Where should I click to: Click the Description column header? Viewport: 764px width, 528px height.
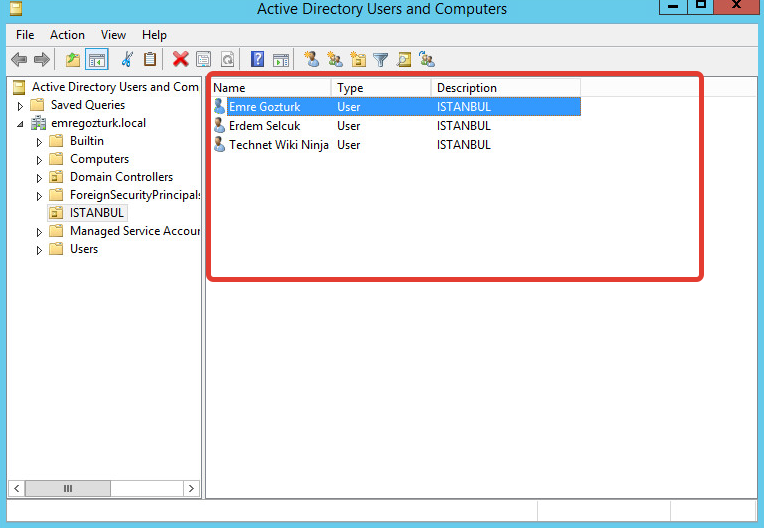[505, 88]
